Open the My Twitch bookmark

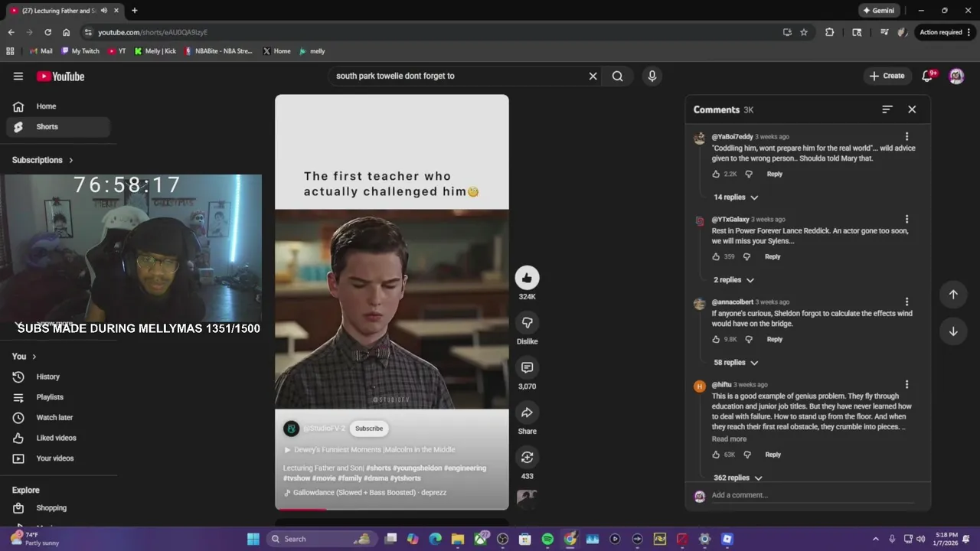[x=80, y=51]
